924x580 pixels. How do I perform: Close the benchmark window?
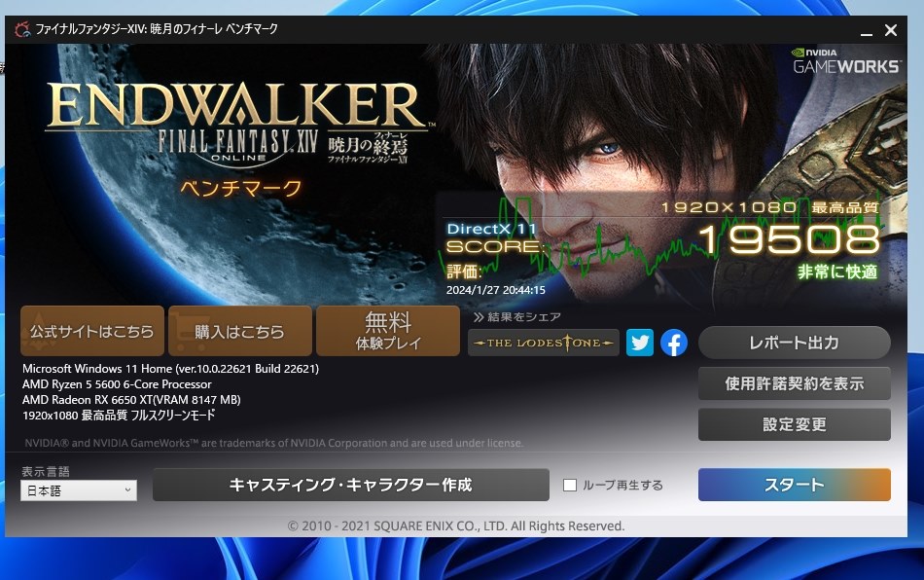(x=891, y=30)
